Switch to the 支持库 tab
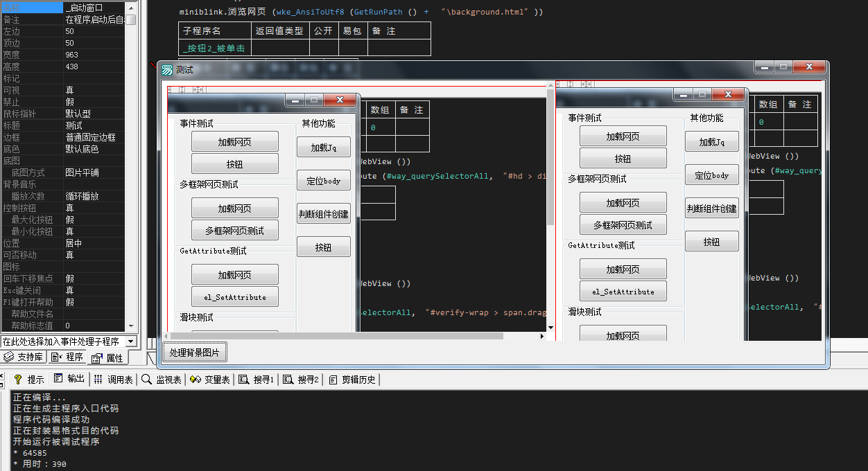868x471 pixels. (24, 357)
